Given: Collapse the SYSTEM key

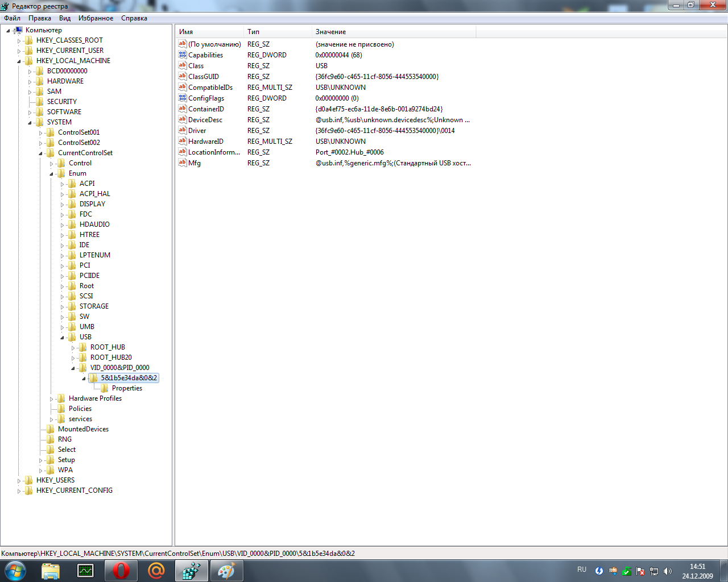Looking at the screenshot, I should tap(30, 123).
